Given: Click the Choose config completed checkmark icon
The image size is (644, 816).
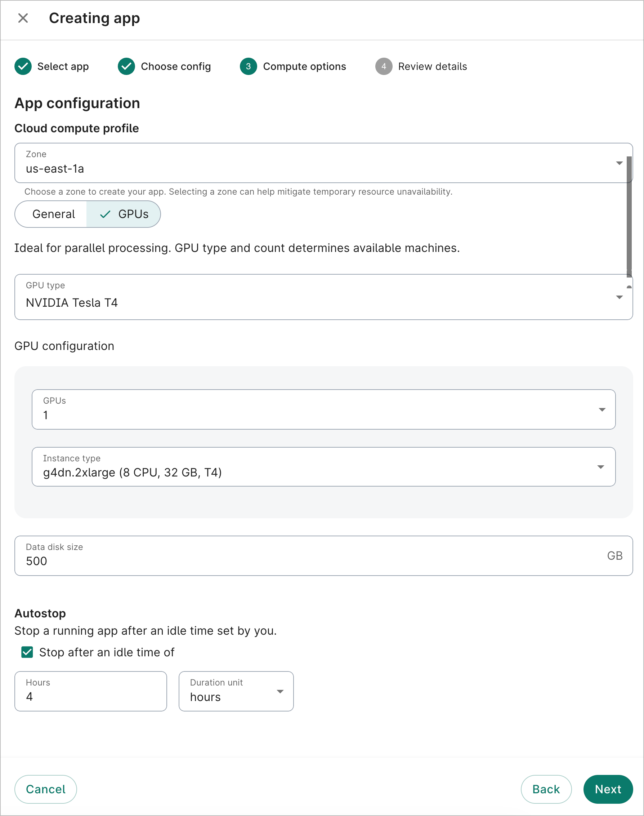Looking at the screenshot, I should 126,66.
